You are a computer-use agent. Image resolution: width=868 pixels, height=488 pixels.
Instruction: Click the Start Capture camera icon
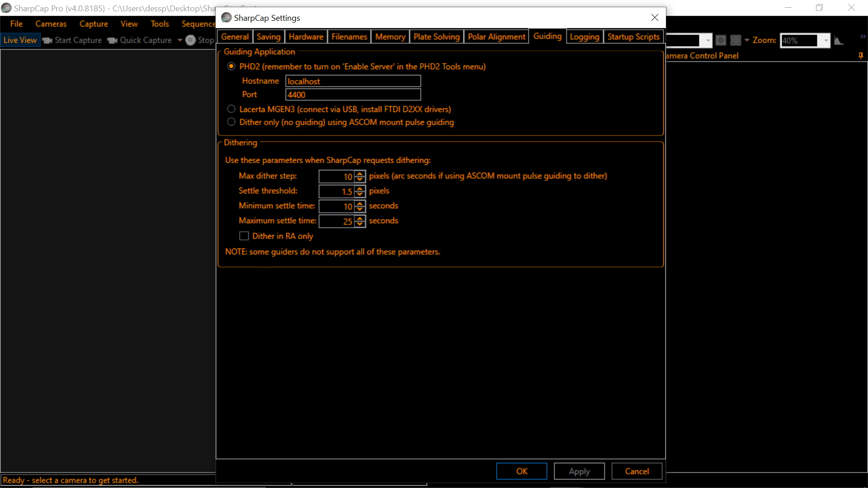(x=47, y=41)
